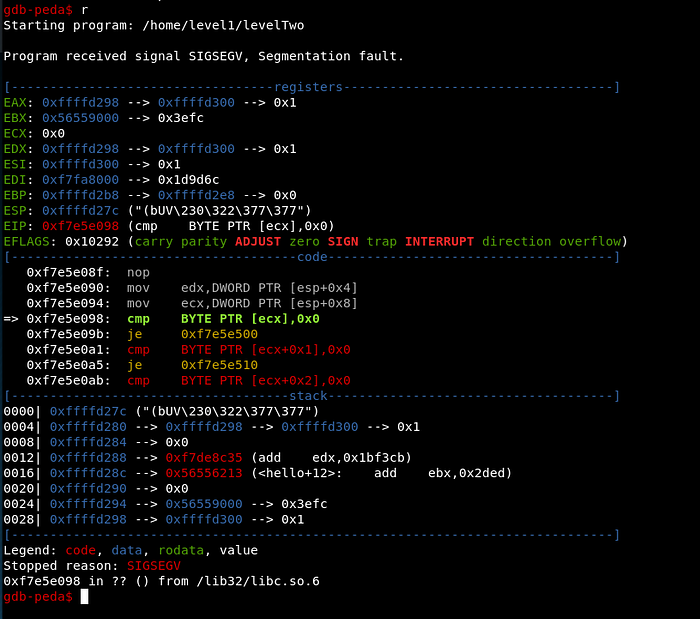Click the rodata entry in the Legend

coord(172,550)
